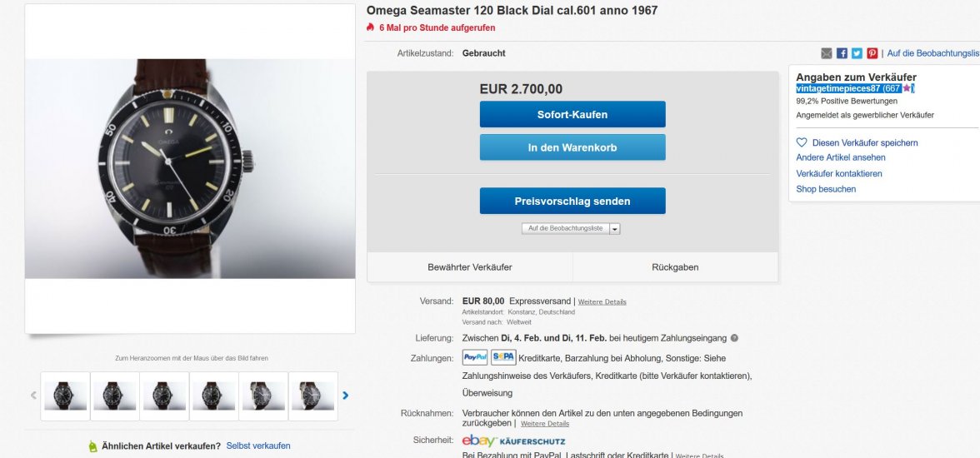Open 'Weitere Details' link for shipping
The height and width of the screenshot is (458, 980).
pos(602,301)
